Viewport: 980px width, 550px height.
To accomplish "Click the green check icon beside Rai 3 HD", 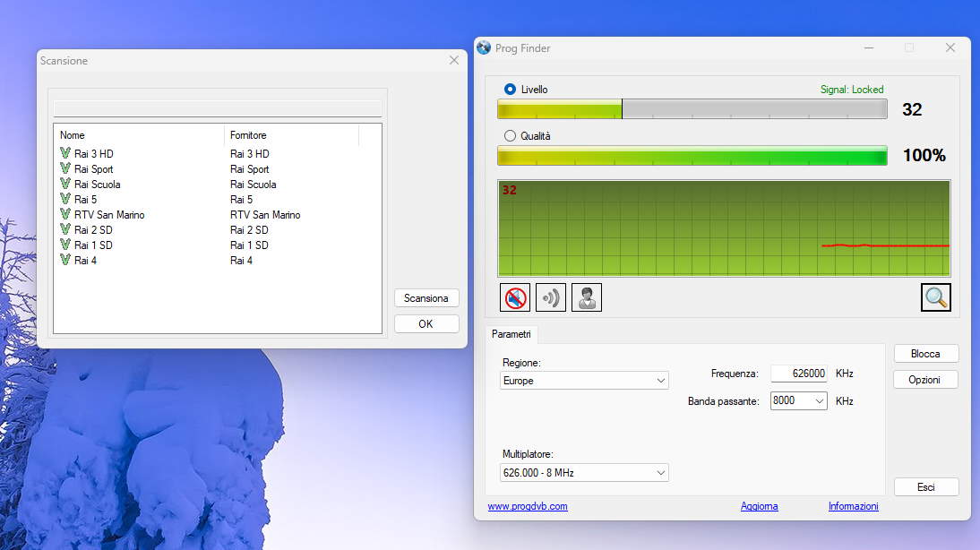I will click(x=65, y=153).
